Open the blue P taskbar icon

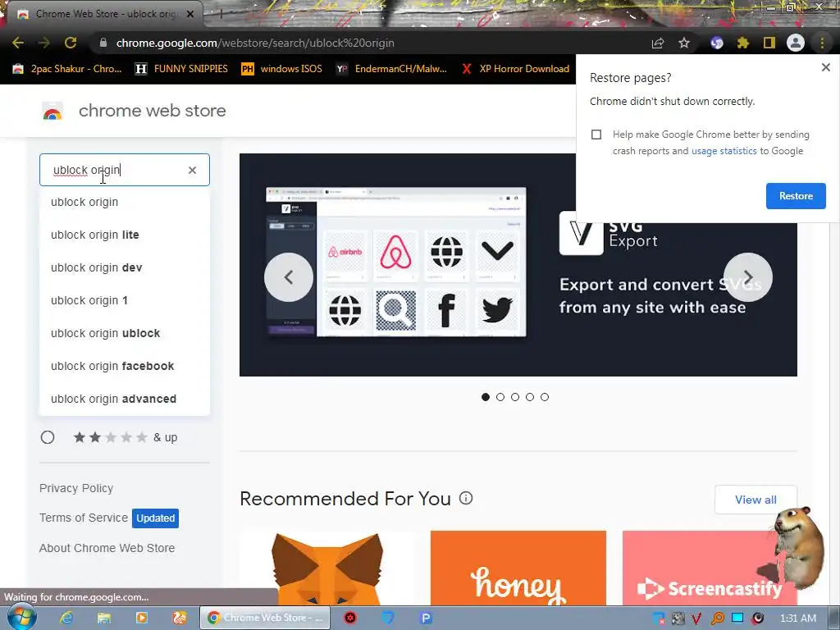coord(426,618)
